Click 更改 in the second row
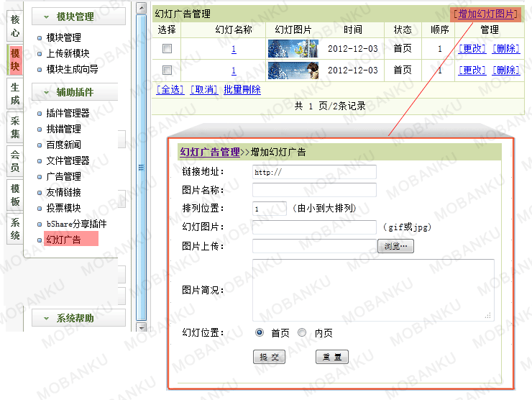Image resolution: width=532 pixels, height=400 pixels. pyautogui.click(x=472, y=71)
